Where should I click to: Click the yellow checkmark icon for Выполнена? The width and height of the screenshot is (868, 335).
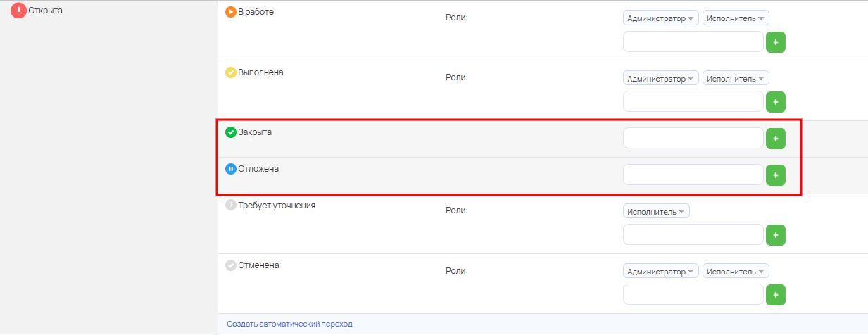click(231, 72)
